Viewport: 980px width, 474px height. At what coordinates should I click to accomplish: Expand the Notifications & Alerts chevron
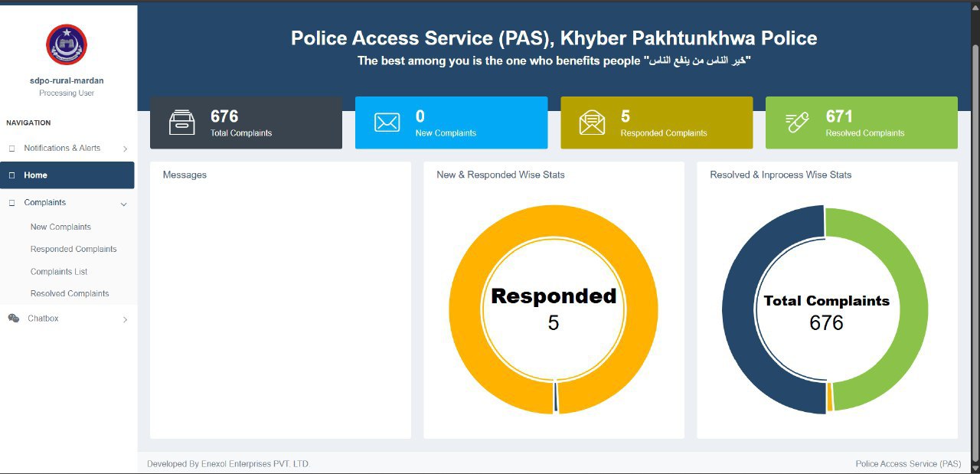coord(125,149)
